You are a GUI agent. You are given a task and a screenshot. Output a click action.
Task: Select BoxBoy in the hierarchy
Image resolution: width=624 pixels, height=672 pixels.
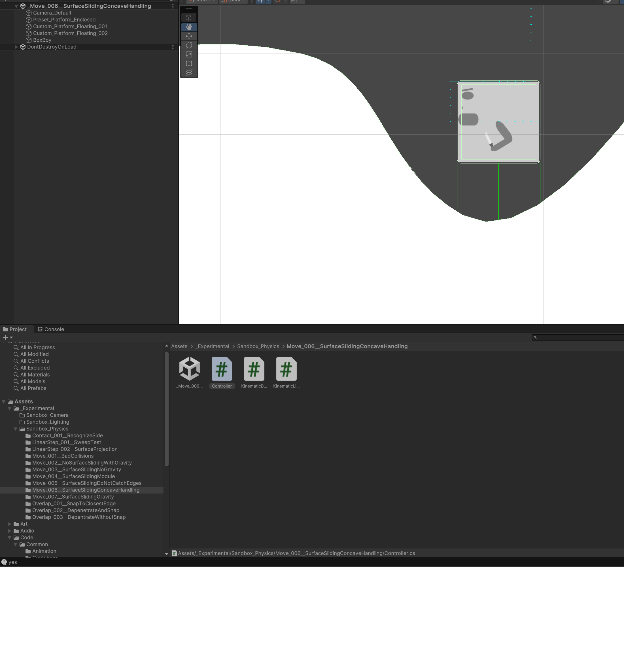(42, 40)
